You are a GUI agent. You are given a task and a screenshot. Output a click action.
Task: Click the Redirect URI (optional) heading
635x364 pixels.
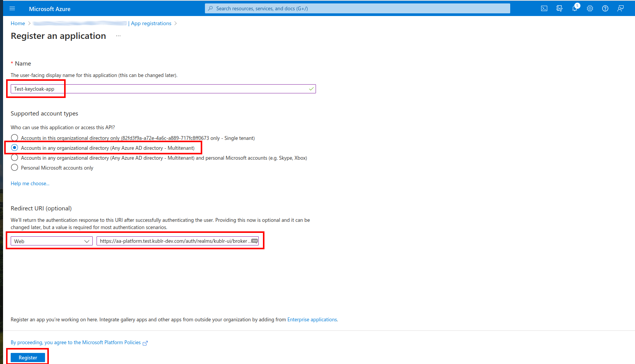click(x=41, y=208)
